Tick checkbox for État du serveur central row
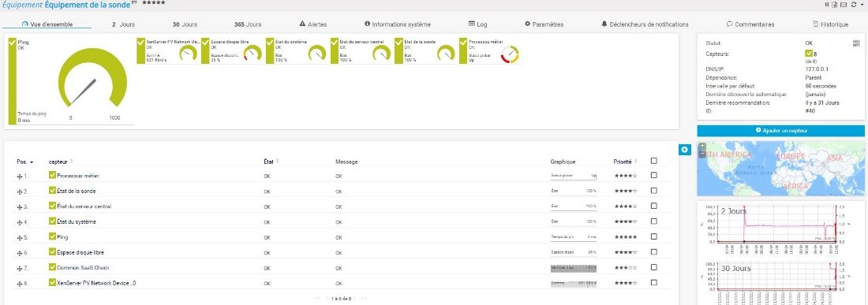Image resolution: width=868 pixels, height=305 pixels. 654,206
